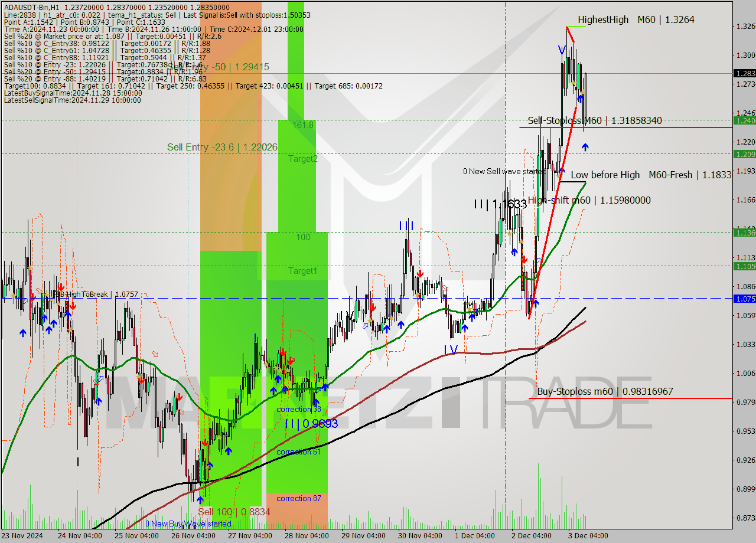Viewport: 756px width, 543px height.
Task: Click the Sell-Stoploss M60 | 1.31858340 label
Action: point(595,120)
